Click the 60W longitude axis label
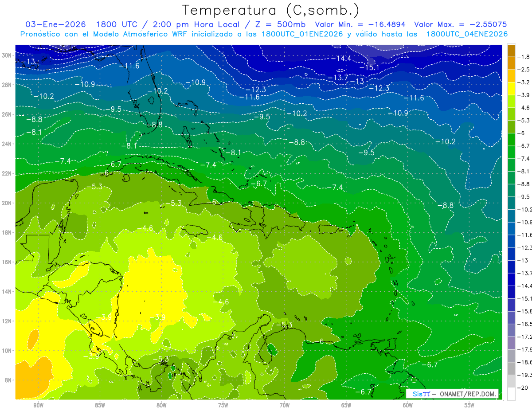This screenshot has width=532, height=411. click(x=408, y=405)
